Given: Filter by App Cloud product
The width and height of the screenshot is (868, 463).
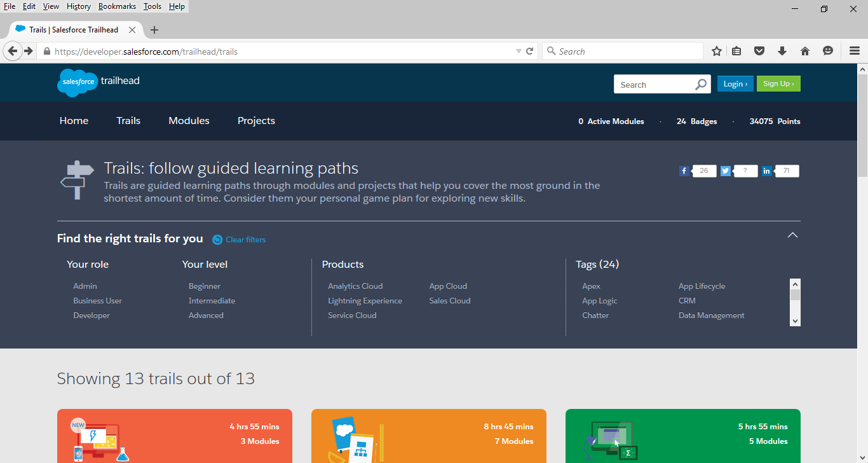Looking at the screenshot, I should pos(448,286).
